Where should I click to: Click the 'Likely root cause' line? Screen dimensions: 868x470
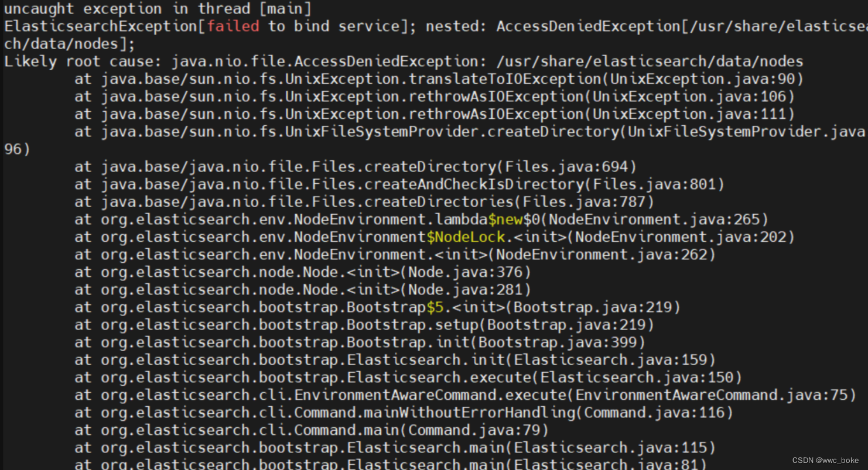pos(404,61)
